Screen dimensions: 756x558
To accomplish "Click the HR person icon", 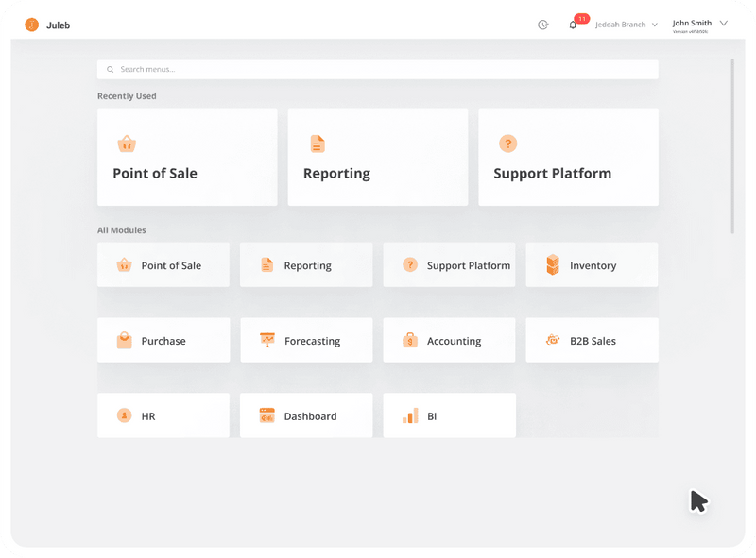I will pyautogui.click(x=124, y=415).
